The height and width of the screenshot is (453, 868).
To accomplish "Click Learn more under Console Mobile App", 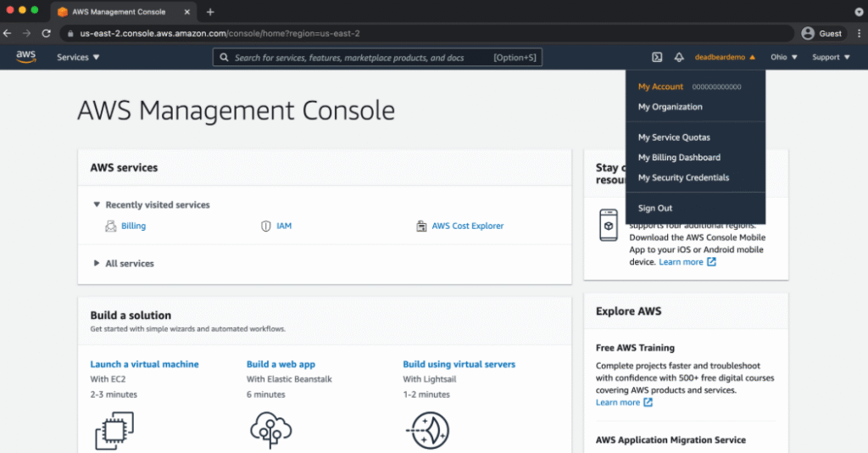I will tap(681, 261).
